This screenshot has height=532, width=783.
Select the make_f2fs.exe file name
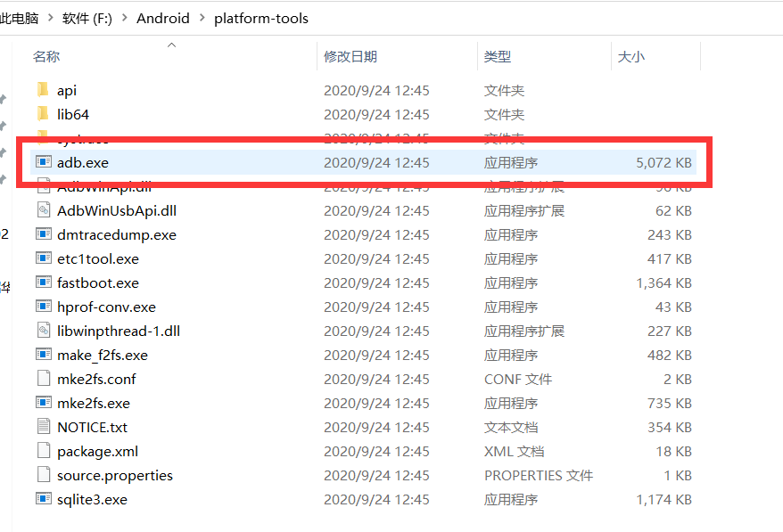point(103,356)
